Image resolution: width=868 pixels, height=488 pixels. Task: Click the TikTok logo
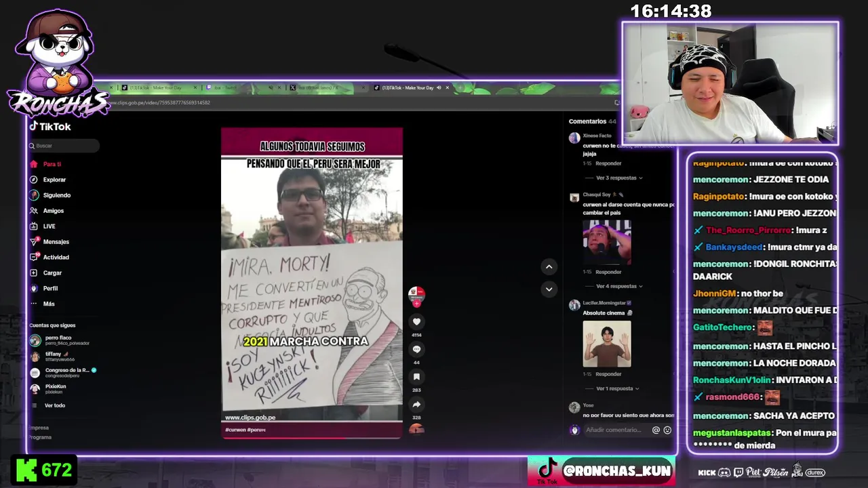pos(50,127)
